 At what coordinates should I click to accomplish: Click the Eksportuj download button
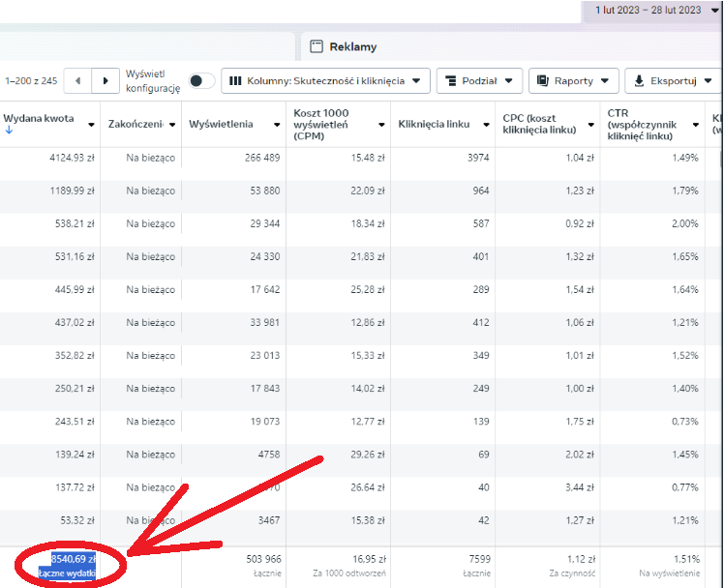tap(674, 80)
